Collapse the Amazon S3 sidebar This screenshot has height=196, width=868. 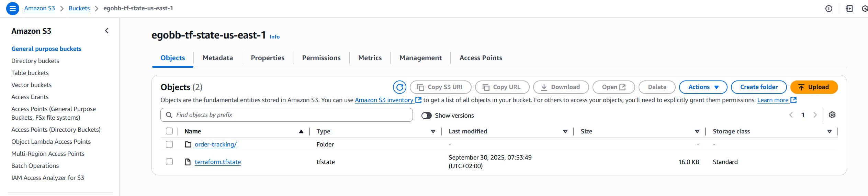coord(107,31)
